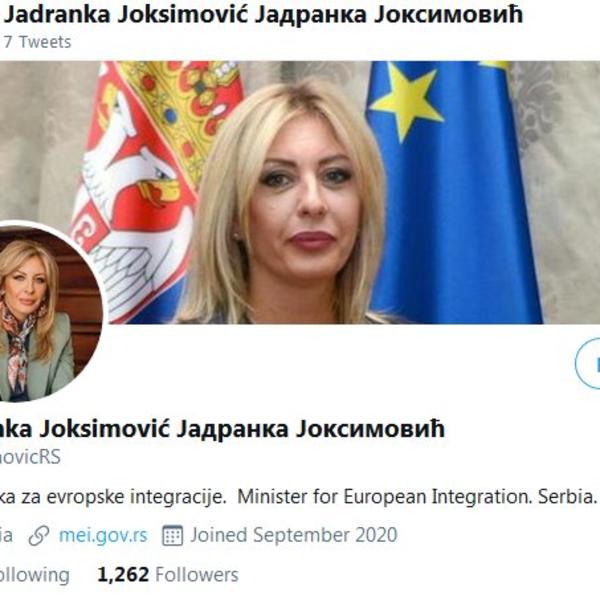This screenshot has width=600, height=600.
Task: Click the calendar icon before Joined date
Action: [173, 535]
